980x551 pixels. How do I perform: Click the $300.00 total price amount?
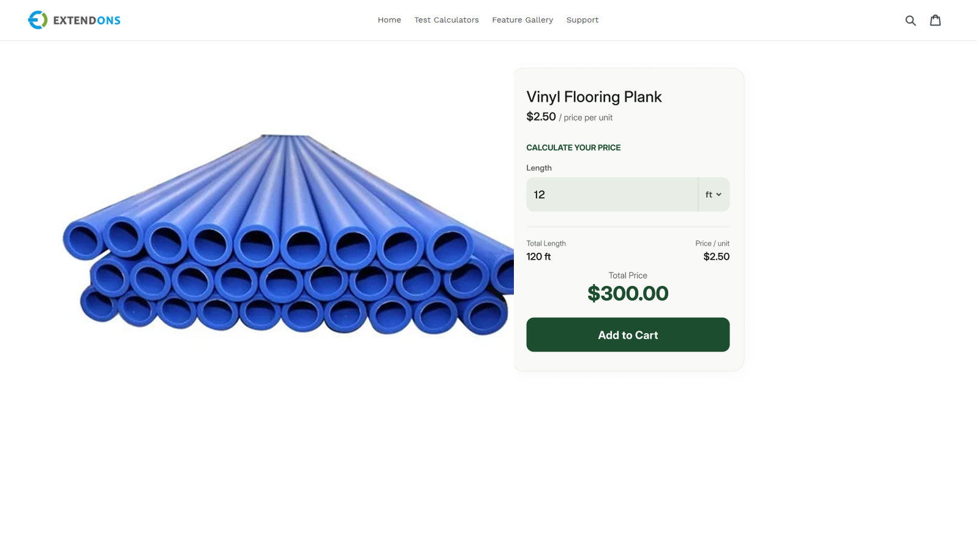click(628, 293)
